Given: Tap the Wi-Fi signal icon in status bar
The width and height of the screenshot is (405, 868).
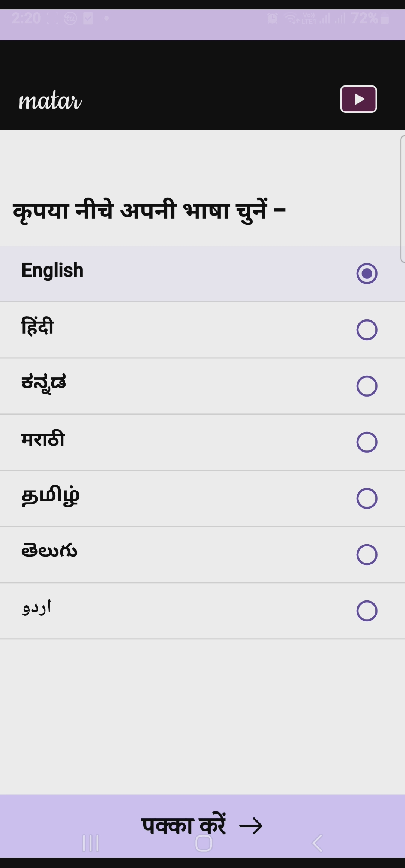Looking at the screenshot, I should click(x=292, y=18).
